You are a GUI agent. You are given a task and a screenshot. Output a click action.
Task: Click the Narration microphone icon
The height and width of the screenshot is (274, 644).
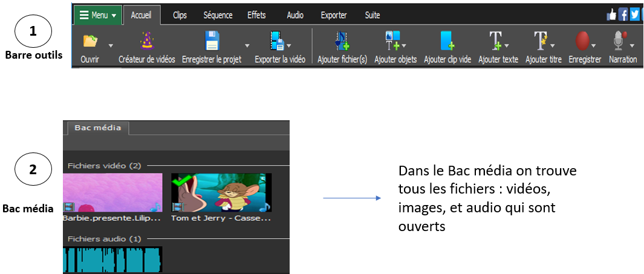[620, 41]
